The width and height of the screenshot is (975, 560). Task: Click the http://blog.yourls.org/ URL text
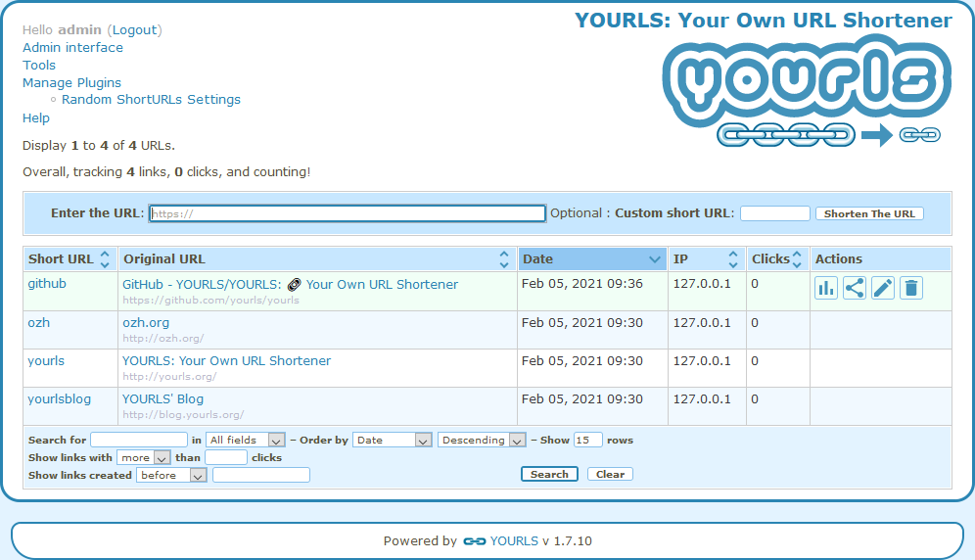pos(183,414)
